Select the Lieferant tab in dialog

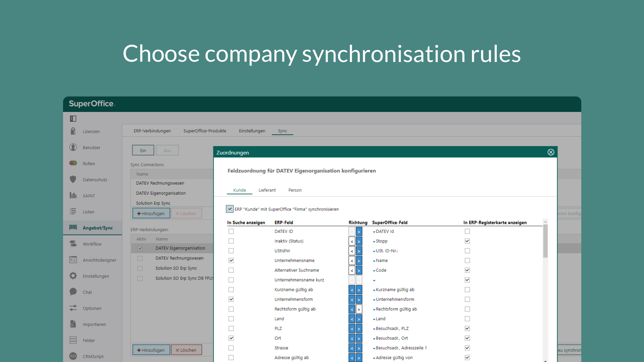[x=267, y=190]
